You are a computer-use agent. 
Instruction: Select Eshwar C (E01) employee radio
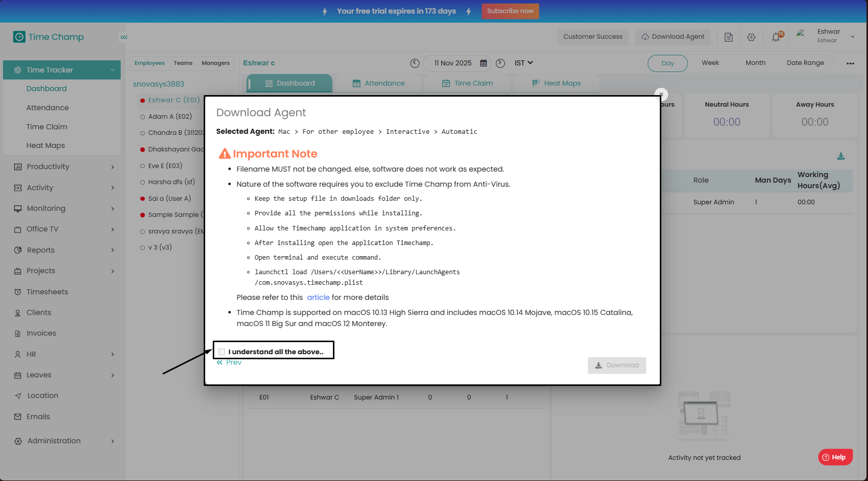tap(143, 100)
